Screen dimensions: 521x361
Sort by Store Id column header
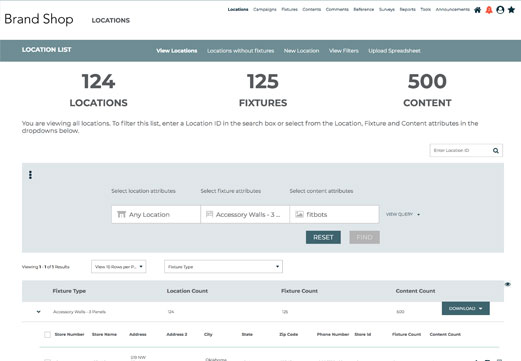tap(363, 334)
